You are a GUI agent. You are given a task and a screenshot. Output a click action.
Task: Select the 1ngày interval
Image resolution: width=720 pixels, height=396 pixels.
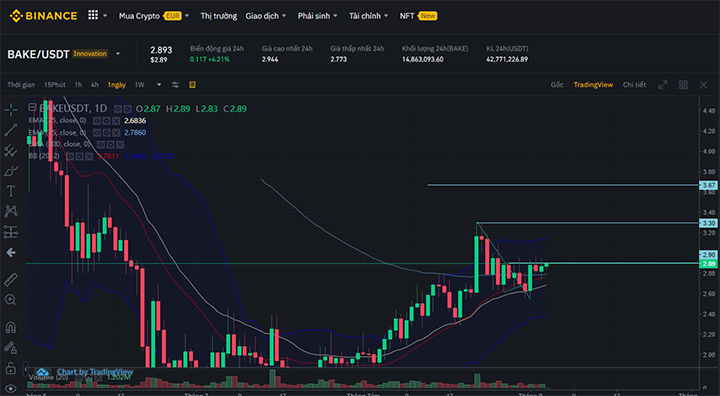pyautogui.click(x=117, y=85)
